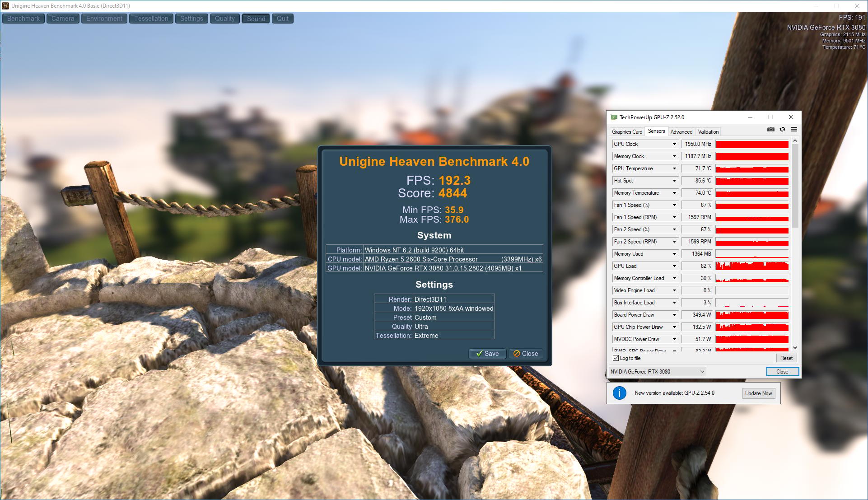Reset the GPU-Z sensor readings
This screenshot has height=500, width=868.
[x=786, y=358]
